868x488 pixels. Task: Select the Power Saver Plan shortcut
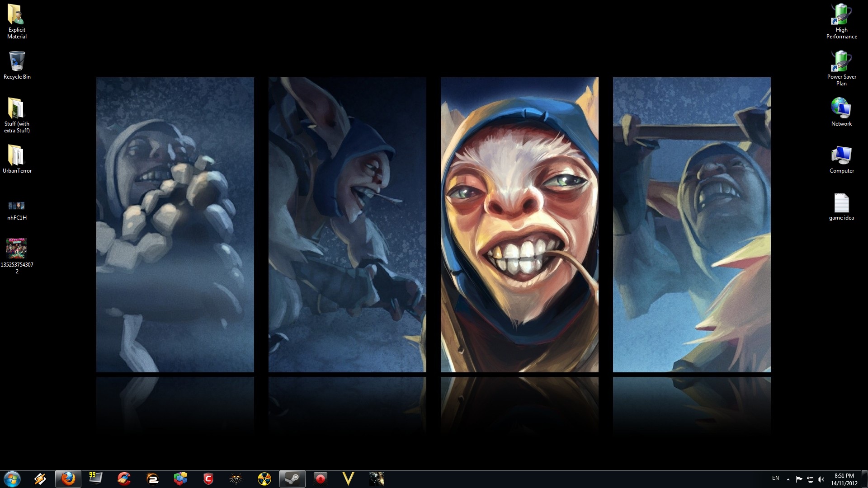841,68
